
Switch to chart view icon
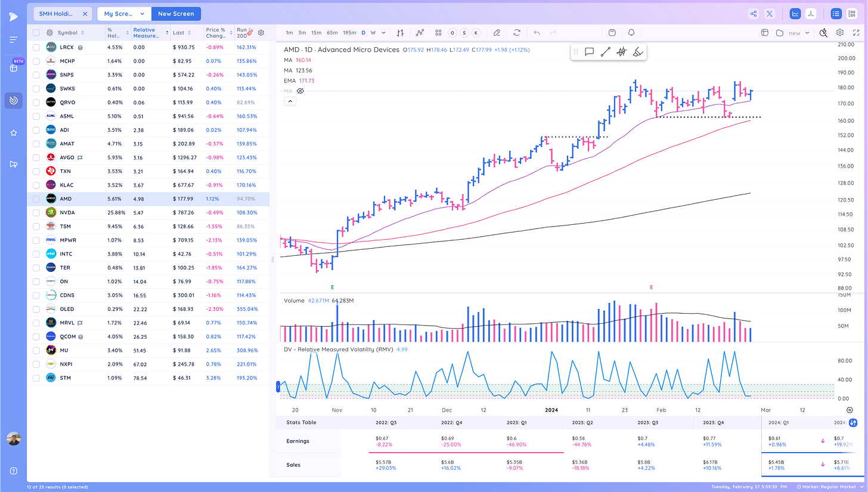click(795, 14)
